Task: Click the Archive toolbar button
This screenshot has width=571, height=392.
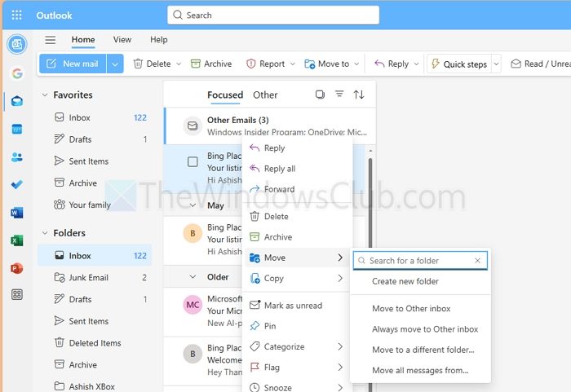Action: pos(211,64)
